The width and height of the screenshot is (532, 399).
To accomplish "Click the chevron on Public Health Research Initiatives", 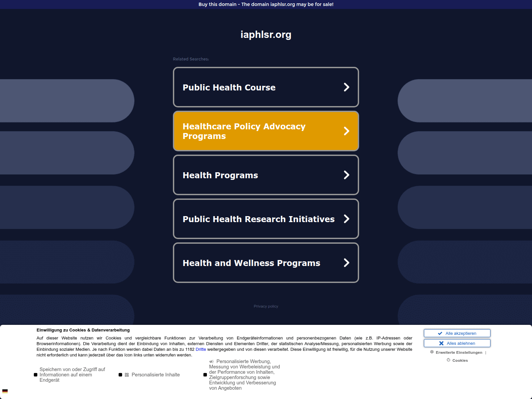I will [346, 219].
